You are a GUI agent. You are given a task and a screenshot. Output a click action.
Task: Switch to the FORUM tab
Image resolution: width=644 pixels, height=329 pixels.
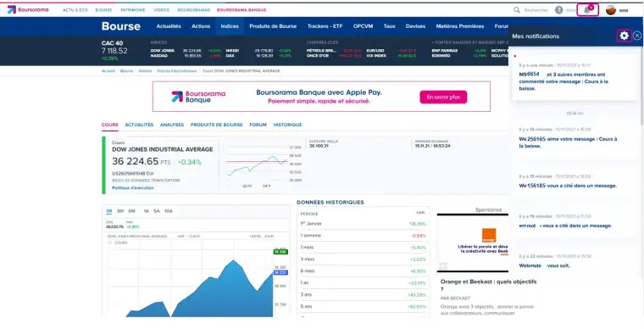258,125
